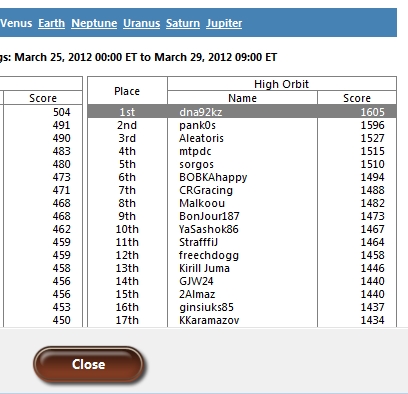Select the KKaramazov 17th place row
This screenshot has height=394, width=408.
click(x=242, y=320)
